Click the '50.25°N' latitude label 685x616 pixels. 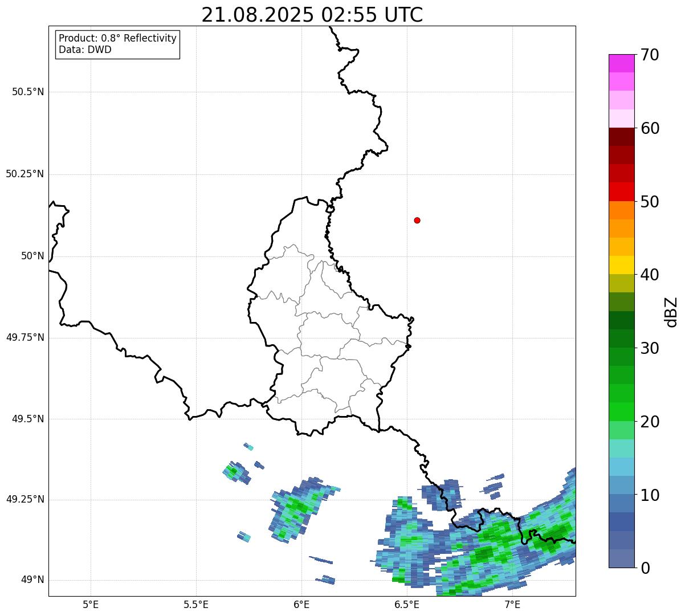25,174
